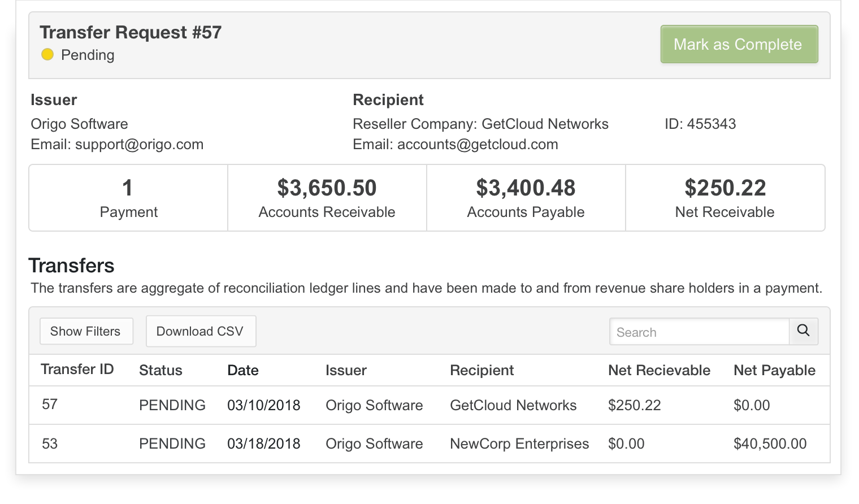859x504 pixels.
Task: Click the $250.22 Net Receivable summary card
Action: tap(725, 198)
